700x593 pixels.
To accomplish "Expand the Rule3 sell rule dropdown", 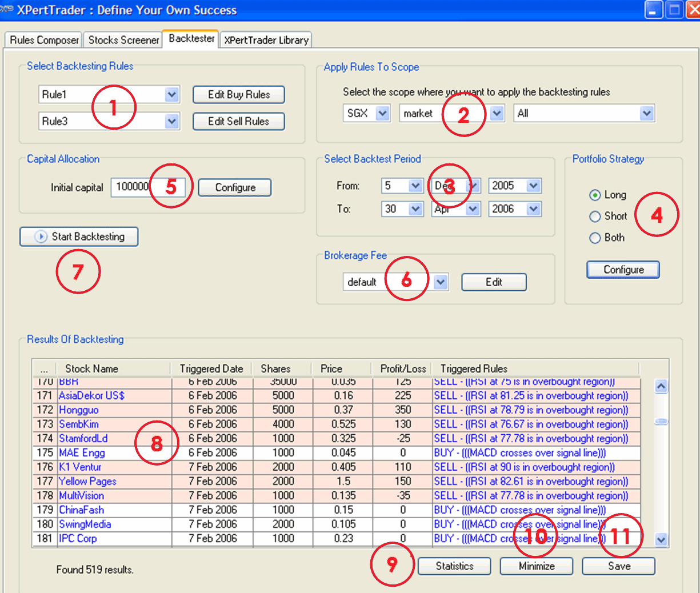I will [171, 121].
